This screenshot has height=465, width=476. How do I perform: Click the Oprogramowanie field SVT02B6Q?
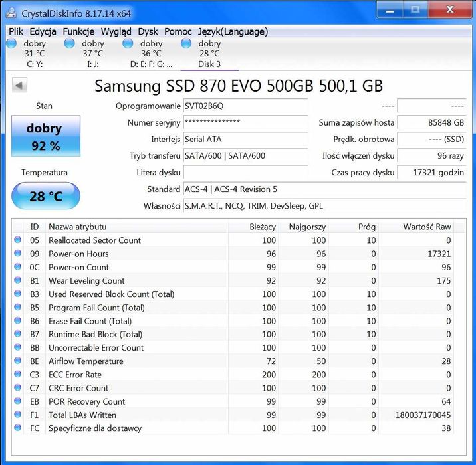pos(245,106)
